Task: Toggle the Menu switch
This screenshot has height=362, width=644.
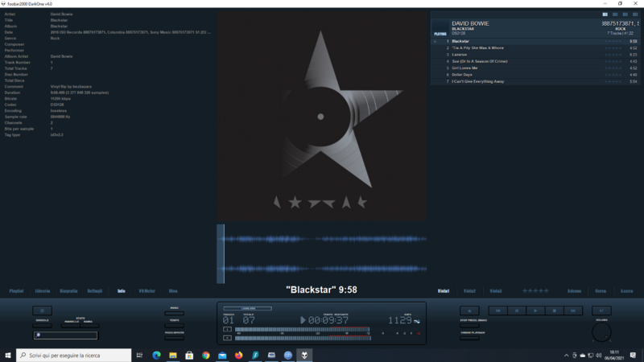Action: (174, 313)
